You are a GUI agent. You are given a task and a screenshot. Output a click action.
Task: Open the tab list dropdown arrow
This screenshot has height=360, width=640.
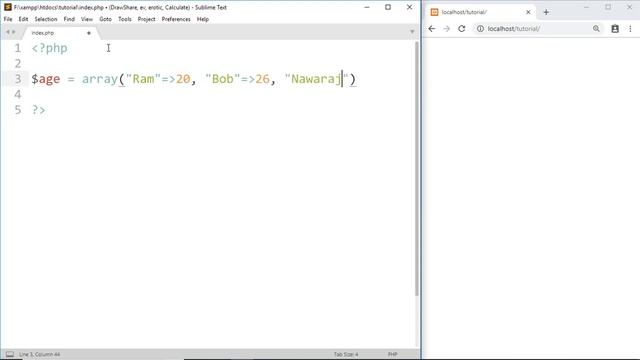click(412, 32)
